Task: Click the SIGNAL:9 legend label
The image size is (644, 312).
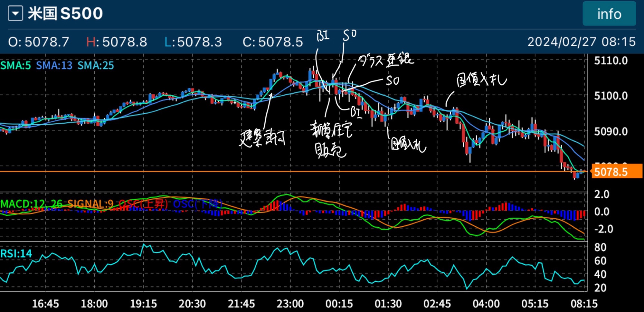Action: 90,203
